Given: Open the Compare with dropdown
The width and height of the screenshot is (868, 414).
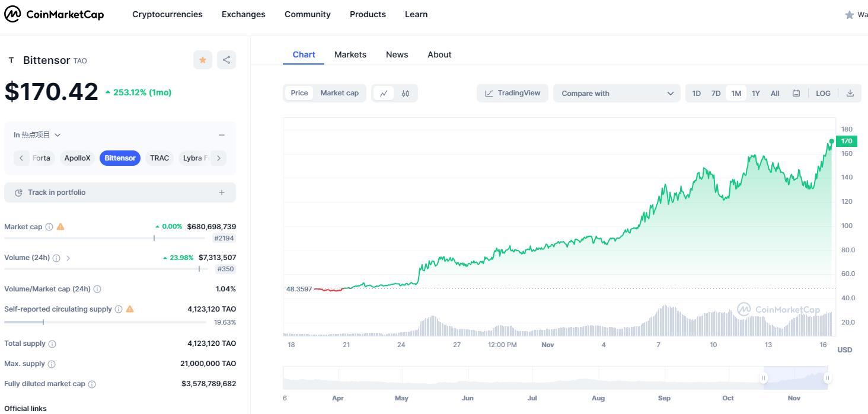Looking at the screenshot, I should [x=617, y=93].
